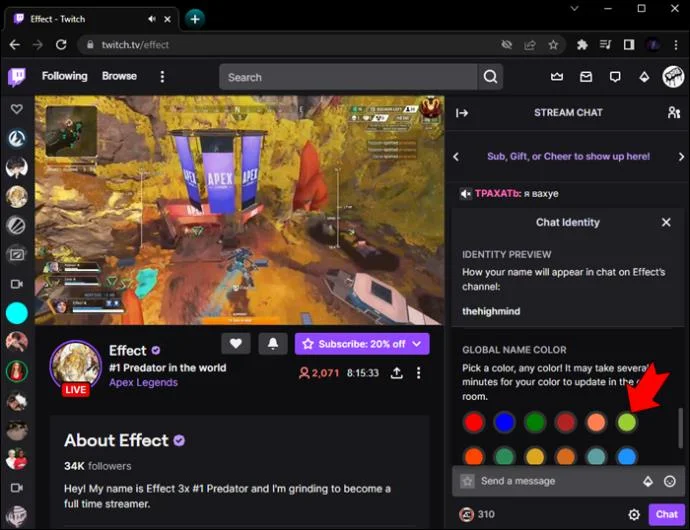Focus the Twitch Search field

(348, 77)
